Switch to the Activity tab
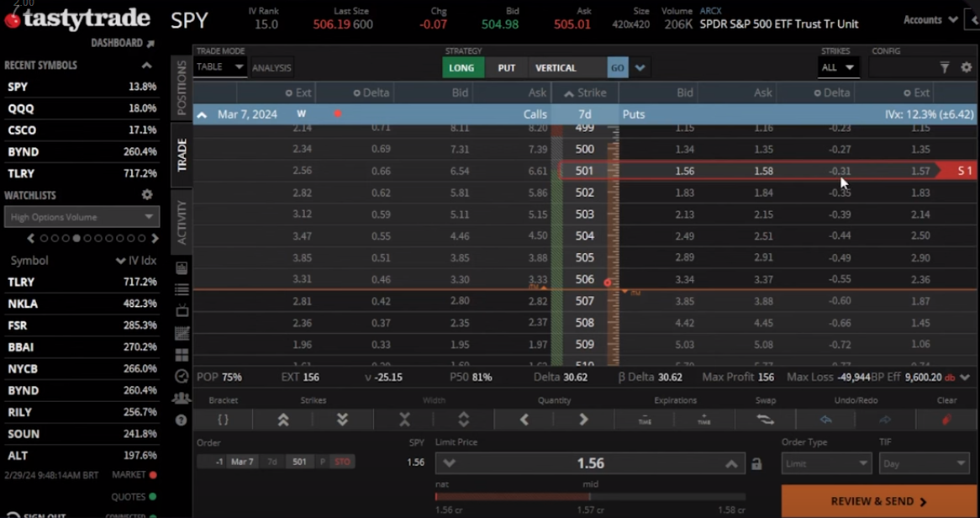This screenshot has height=518, width=980. pos(182,222)
